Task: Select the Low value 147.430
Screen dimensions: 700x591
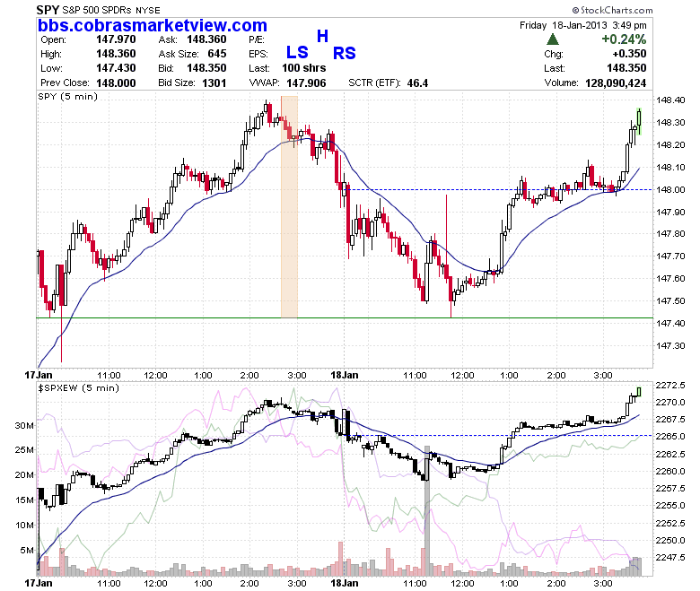Action: (x=116, y=68)
